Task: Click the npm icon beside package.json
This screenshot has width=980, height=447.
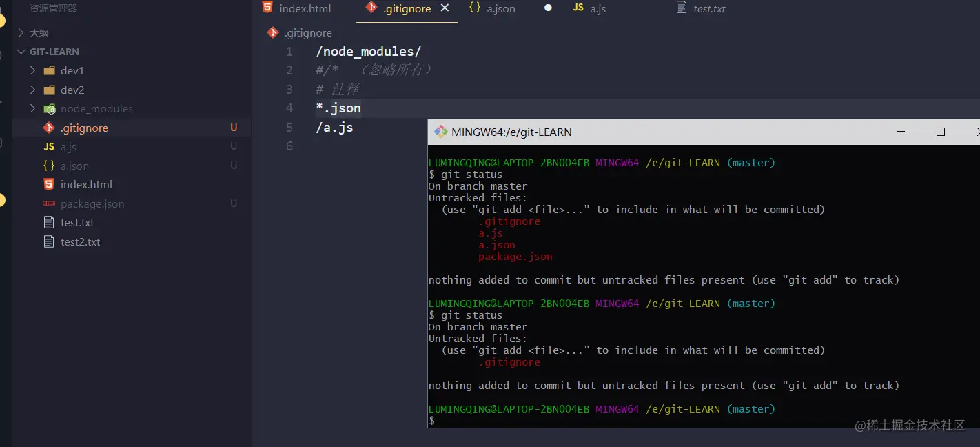Action: pyautogui.click(x=49, y=203)
